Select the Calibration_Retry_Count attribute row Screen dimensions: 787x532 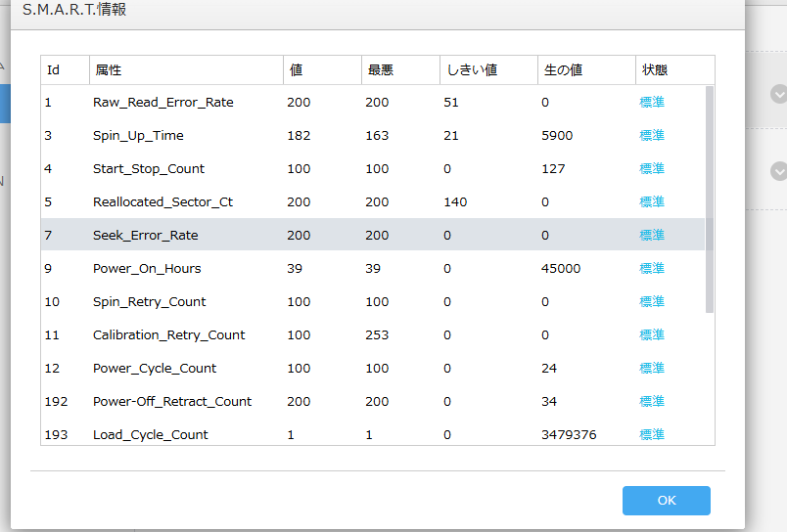coord(168,334)
